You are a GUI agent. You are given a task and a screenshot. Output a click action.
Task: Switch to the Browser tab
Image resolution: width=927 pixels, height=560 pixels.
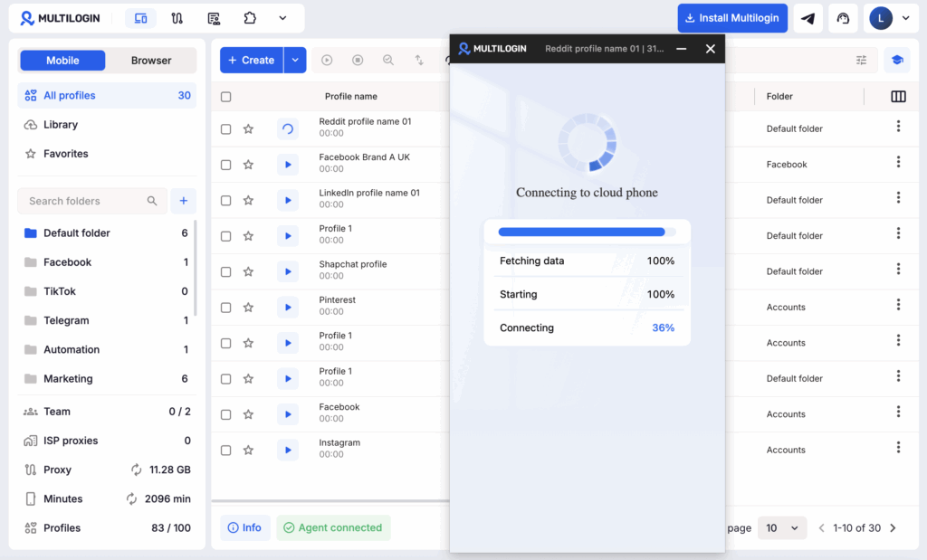tap(151, 61)
